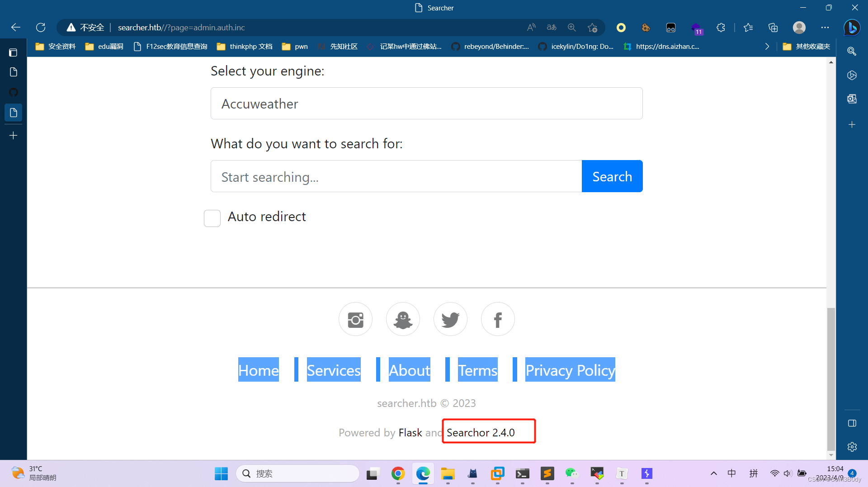Open the not-secure site info warning icon
Viewport: 868px width, 487px height.
(71, 28)
